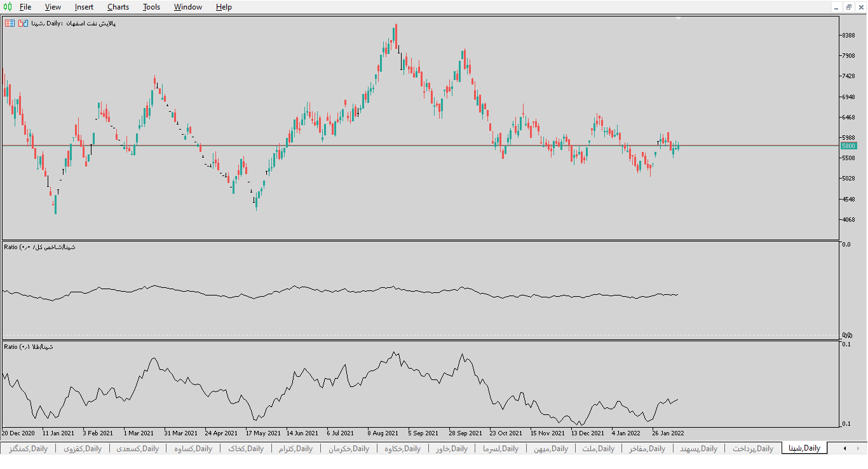868x469 pixels.
Task: Select the شپنا Daily active tab
Action: tap(804, 448)
